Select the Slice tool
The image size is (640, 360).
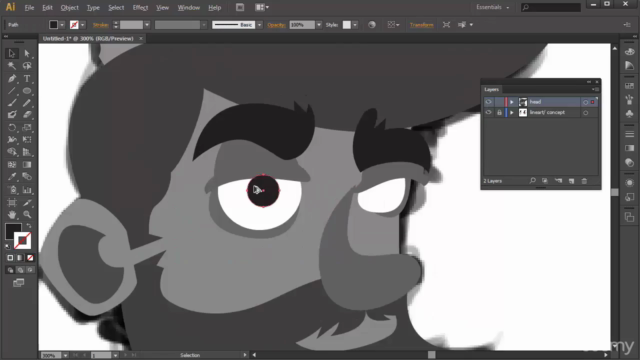(x=27, y=202)
